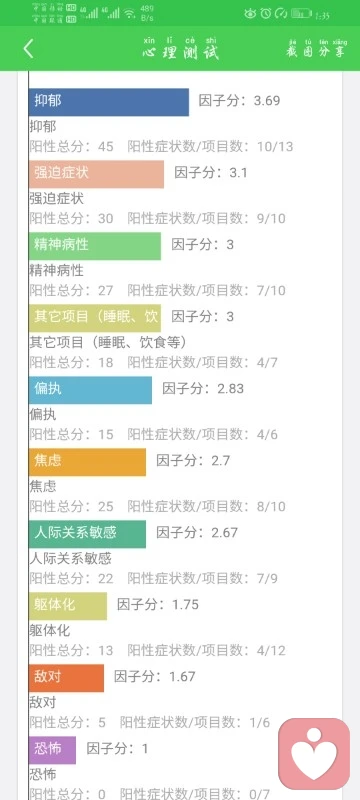Select the purple 恐怖 bar
Viewport: 360px width, 800px height.
[53, 749]
